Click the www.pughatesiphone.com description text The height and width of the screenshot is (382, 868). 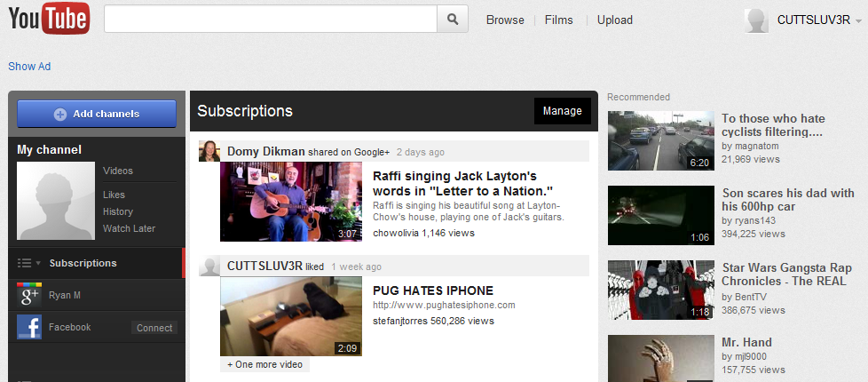[x=444, y=305]
